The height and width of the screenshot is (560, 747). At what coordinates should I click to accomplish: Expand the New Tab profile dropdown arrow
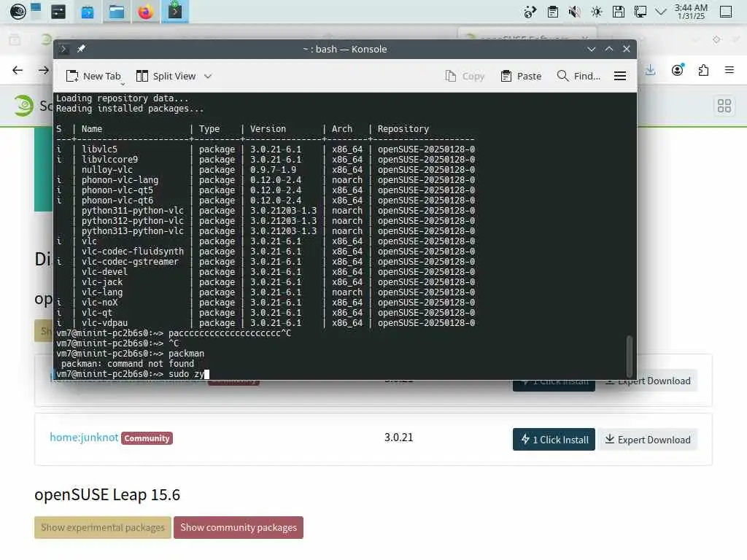coord(123,84)
